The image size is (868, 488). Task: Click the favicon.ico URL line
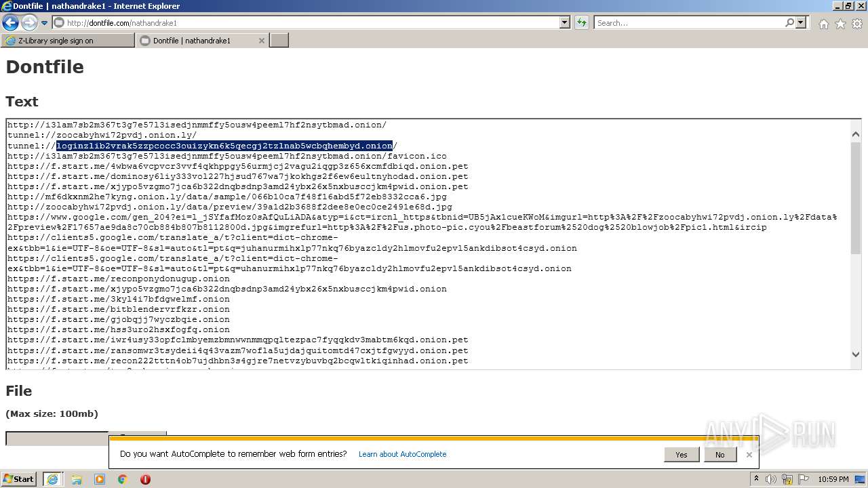pyautogui.click(x=227, y=156)
